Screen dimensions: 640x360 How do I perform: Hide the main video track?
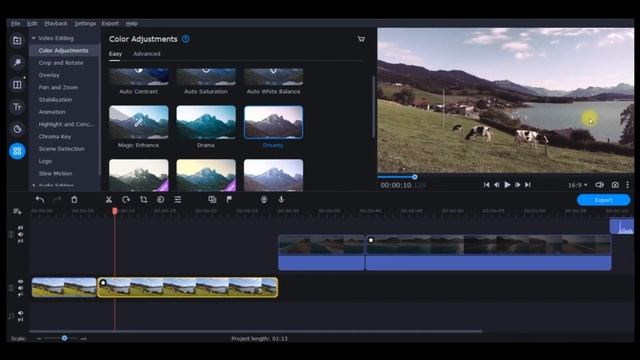(20, 282)
